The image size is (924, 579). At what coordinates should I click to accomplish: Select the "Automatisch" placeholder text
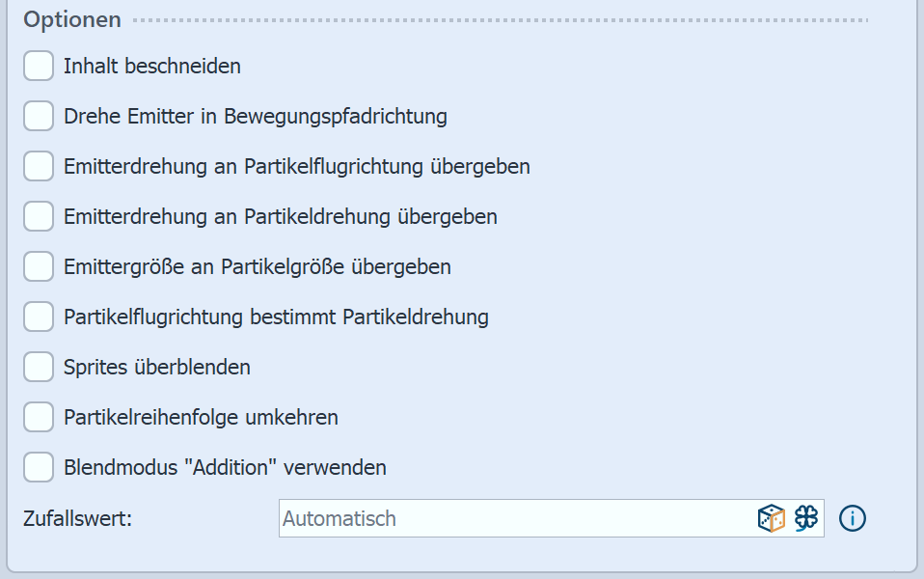click(339, 518)
